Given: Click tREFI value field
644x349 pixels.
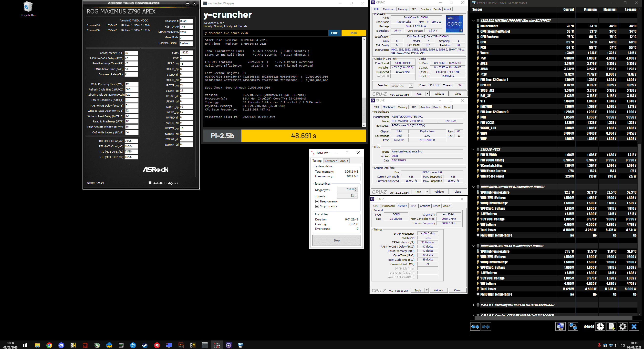Looking at the screenshot, I should 186,53.
